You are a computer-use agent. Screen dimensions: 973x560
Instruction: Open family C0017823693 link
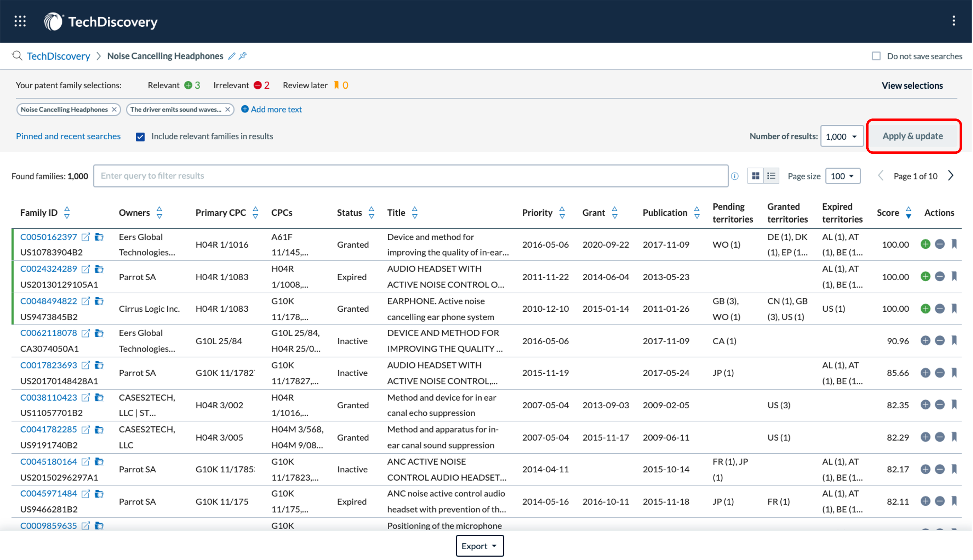tap(49, 365)
